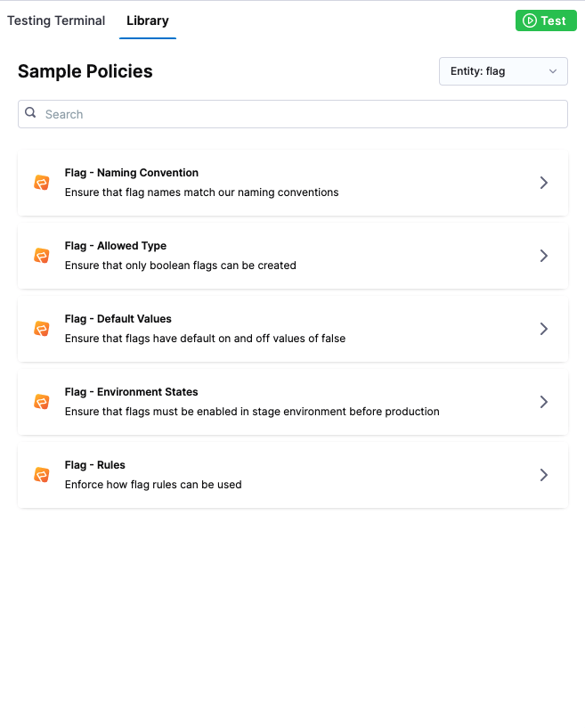Expand Flag - Rules with chevron

tap(543, 475)
